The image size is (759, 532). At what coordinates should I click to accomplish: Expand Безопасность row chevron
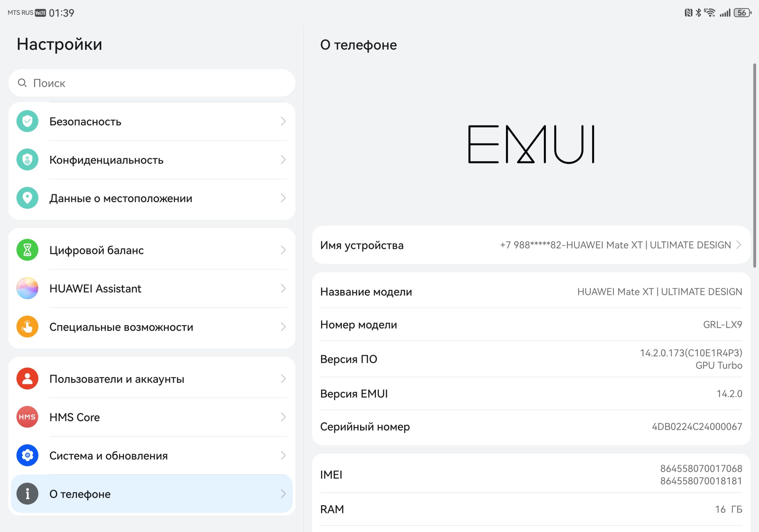(283, 121)
